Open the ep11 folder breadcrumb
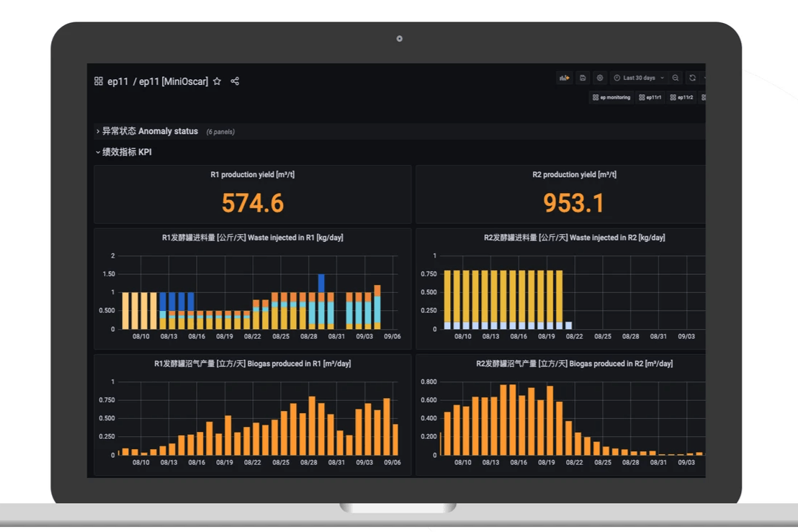This screenshot has height=532, width=798. (117, 81)
